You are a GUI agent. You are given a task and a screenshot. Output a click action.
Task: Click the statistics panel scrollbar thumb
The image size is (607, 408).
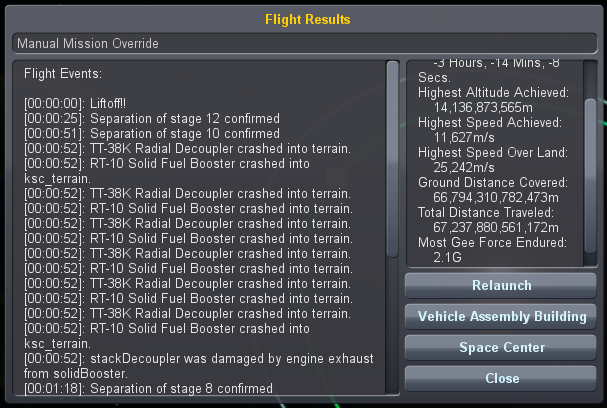tap(590, 176)
